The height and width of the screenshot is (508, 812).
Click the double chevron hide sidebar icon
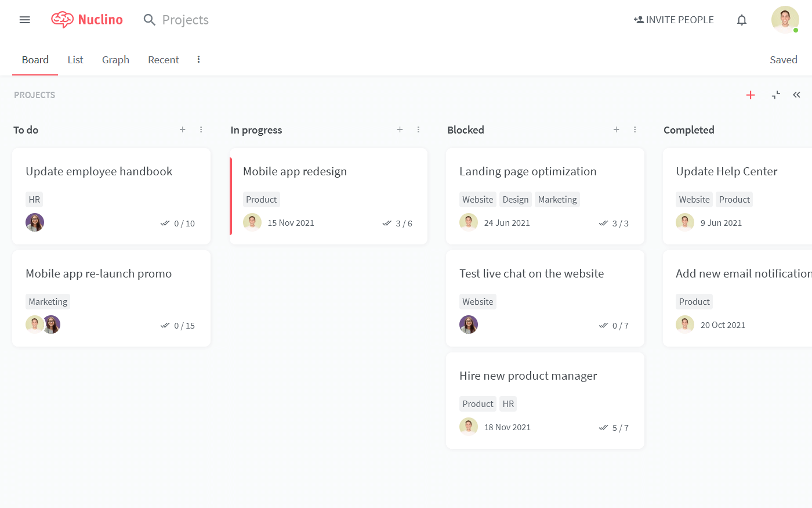797,95
